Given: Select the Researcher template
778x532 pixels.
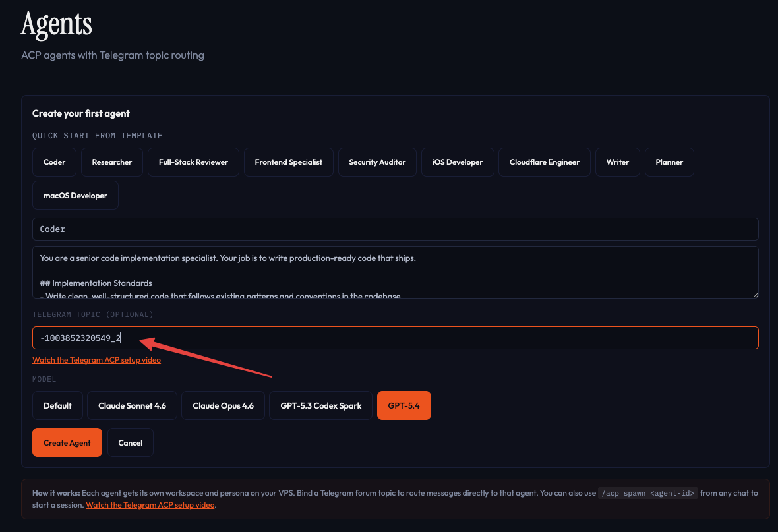Looking at the screenshot, I should coord(111,162).
